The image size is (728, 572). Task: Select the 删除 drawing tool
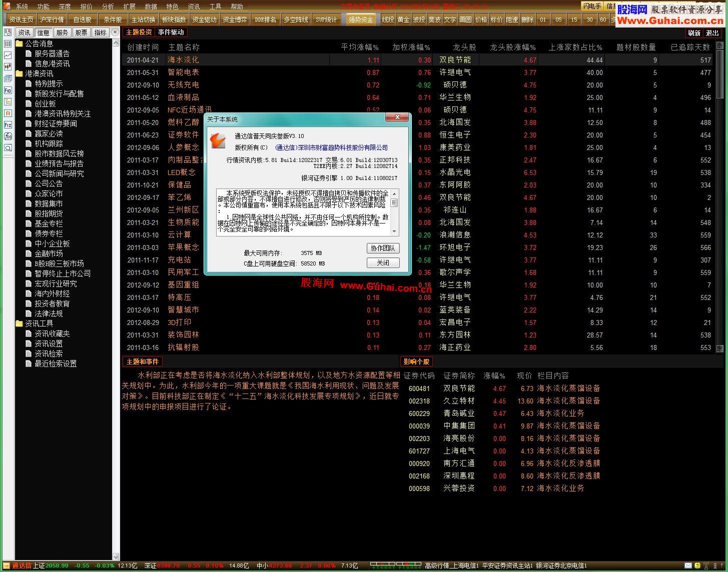527,19
